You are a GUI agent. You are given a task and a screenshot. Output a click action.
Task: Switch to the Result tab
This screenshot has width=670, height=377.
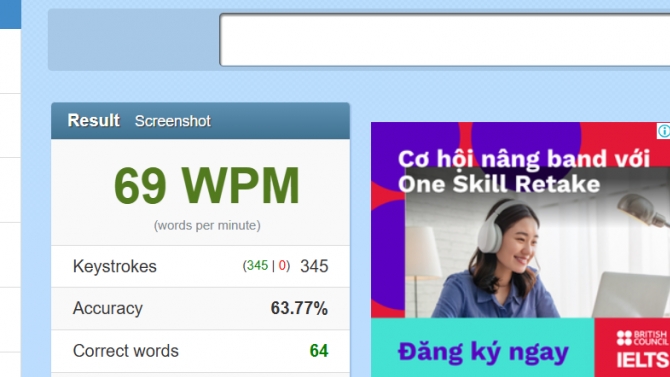click(94, 121)
